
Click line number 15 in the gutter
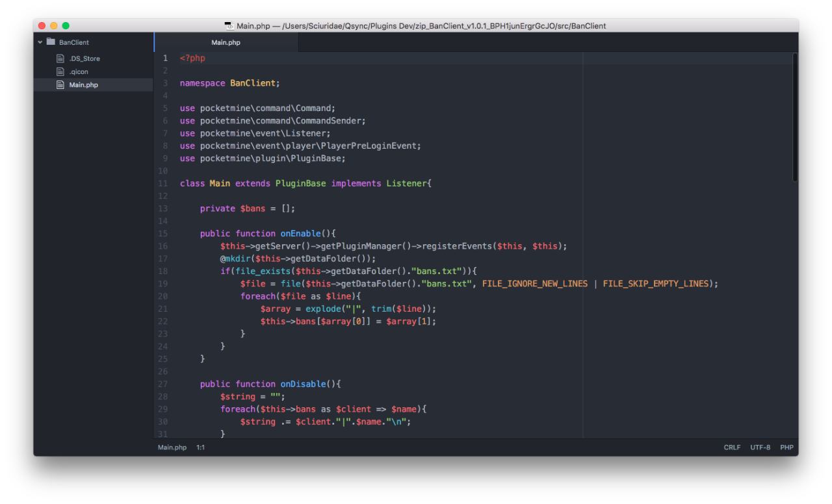point(162,234)
